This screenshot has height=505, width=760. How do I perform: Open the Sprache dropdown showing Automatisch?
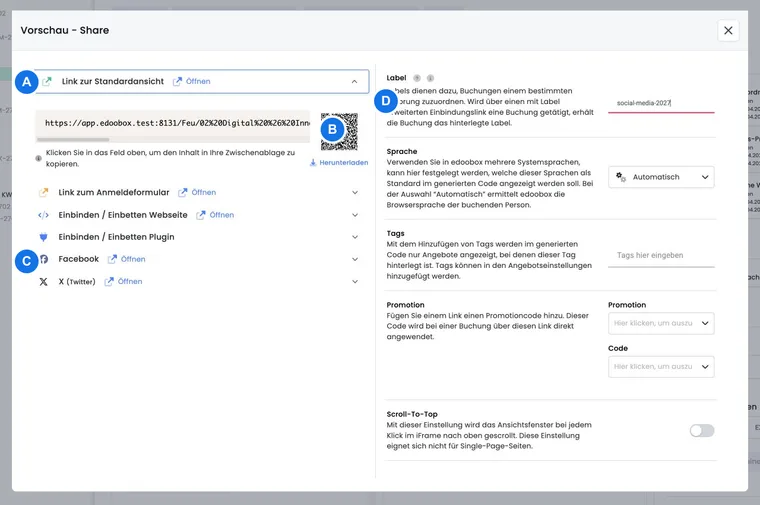coord(661,177)
